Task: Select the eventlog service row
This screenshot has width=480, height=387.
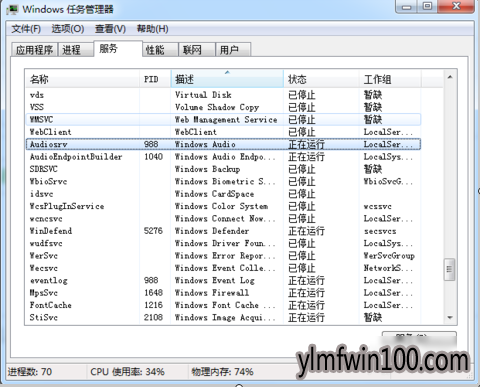Action: click(223, 280)
